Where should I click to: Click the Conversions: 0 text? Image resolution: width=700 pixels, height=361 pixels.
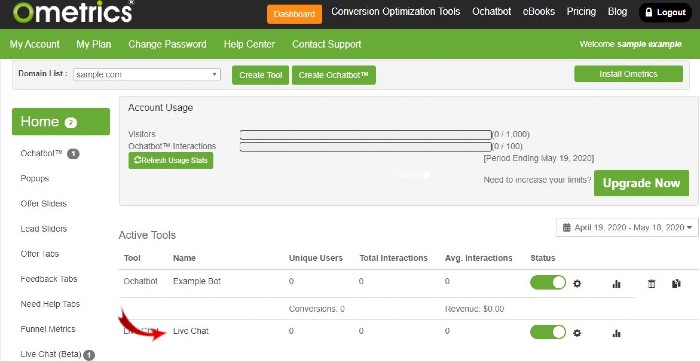(x=317, y=309)
